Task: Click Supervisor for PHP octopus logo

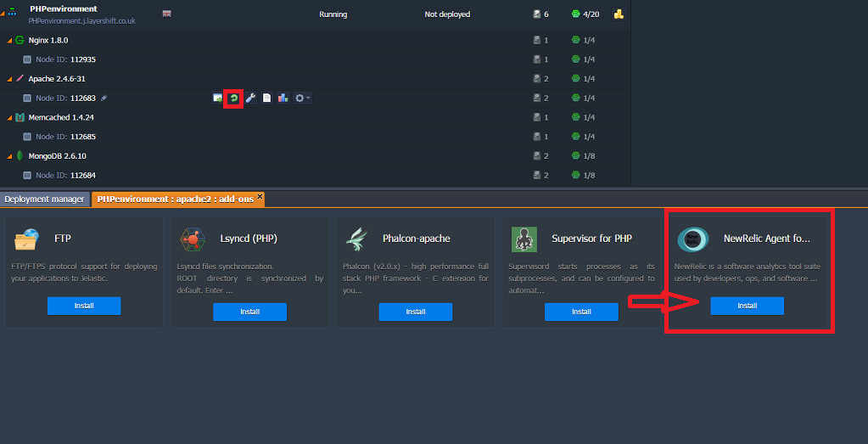Action: click(524, 239)
